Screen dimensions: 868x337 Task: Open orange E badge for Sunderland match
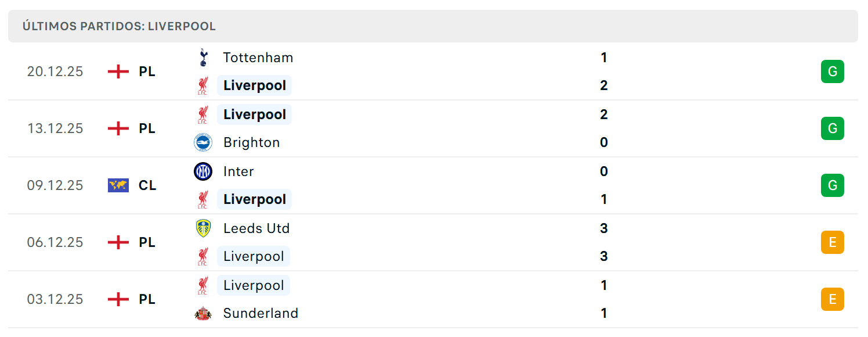click(x=833, y=299)
